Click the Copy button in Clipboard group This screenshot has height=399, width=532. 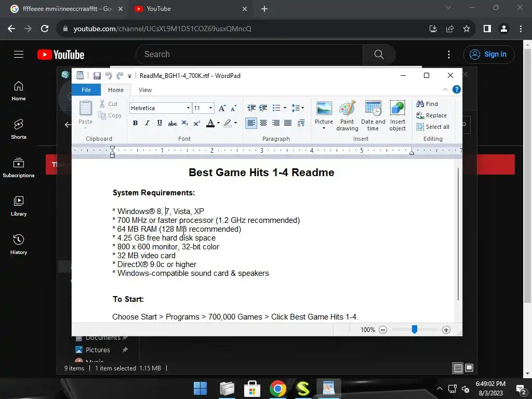tap(110, 115)
